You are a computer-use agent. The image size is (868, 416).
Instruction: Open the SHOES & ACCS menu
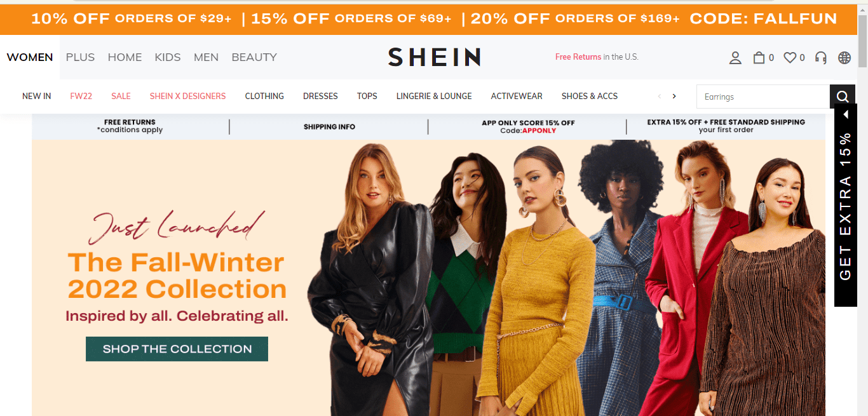(x=590, y=97)
